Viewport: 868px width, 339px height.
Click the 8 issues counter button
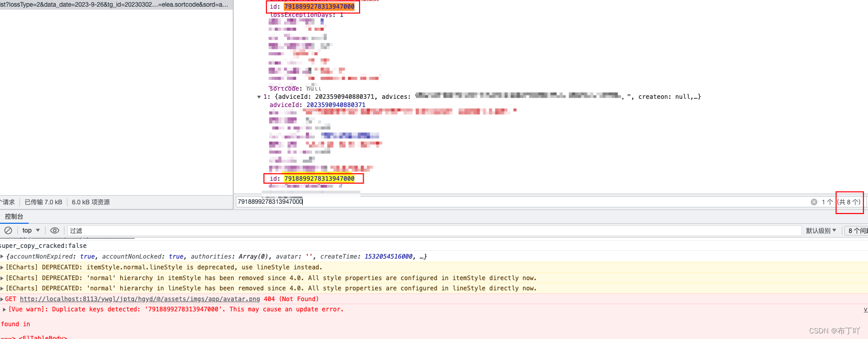point(857,231)
